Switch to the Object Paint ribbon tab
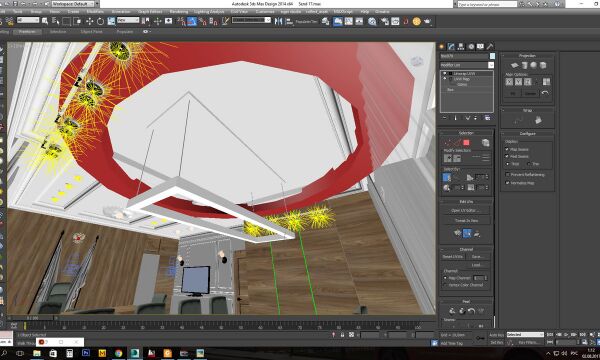The height and width of the screenshot is (360, 600). (91, 32)
